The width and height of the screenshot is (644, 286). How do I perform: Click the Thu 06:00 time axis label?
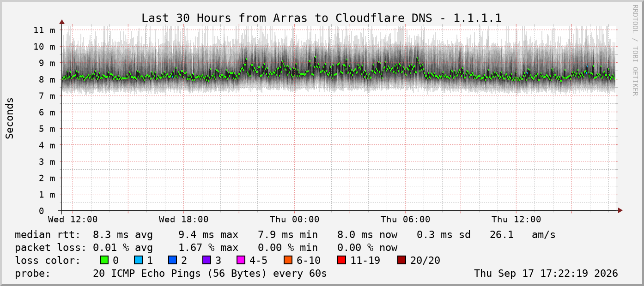coord(406,220)
